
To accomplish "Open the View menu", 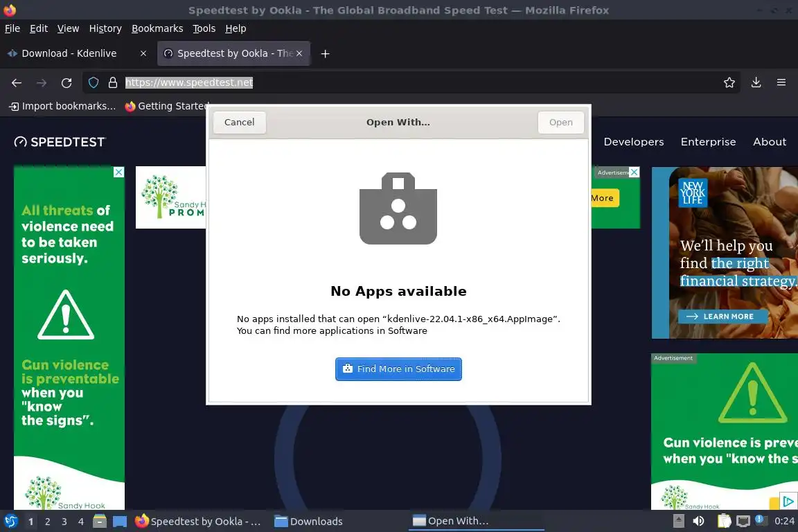I will coord(68,28).
